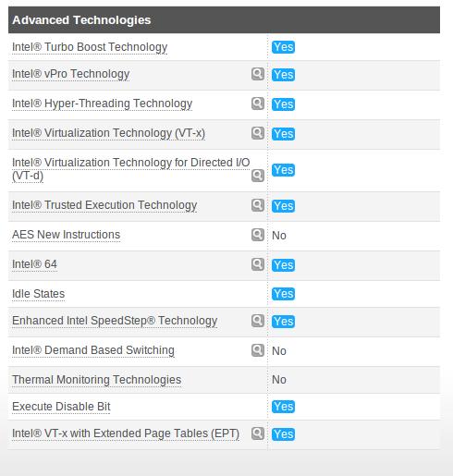Image resolution: width=453 pixels, height=476 pixels.
Task: Click the Yes badge for Turbo Boost Technology
Action: pos(283,47)
